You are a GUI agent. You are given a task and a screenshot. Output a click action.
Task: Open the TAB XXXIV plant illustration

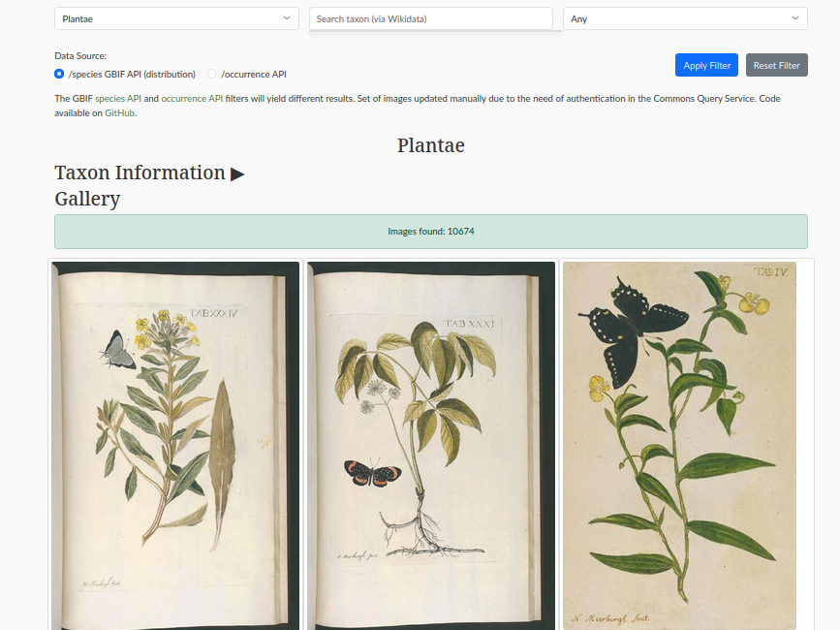(x=176, y=444)
